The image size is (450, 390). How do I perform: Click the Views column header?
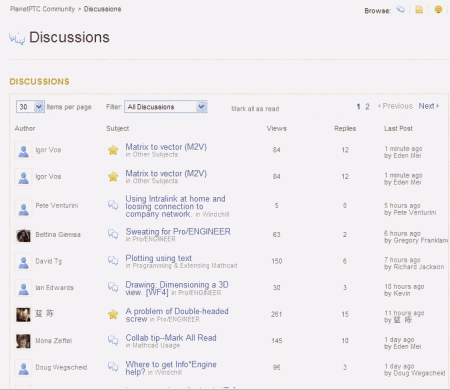point(276,128)
